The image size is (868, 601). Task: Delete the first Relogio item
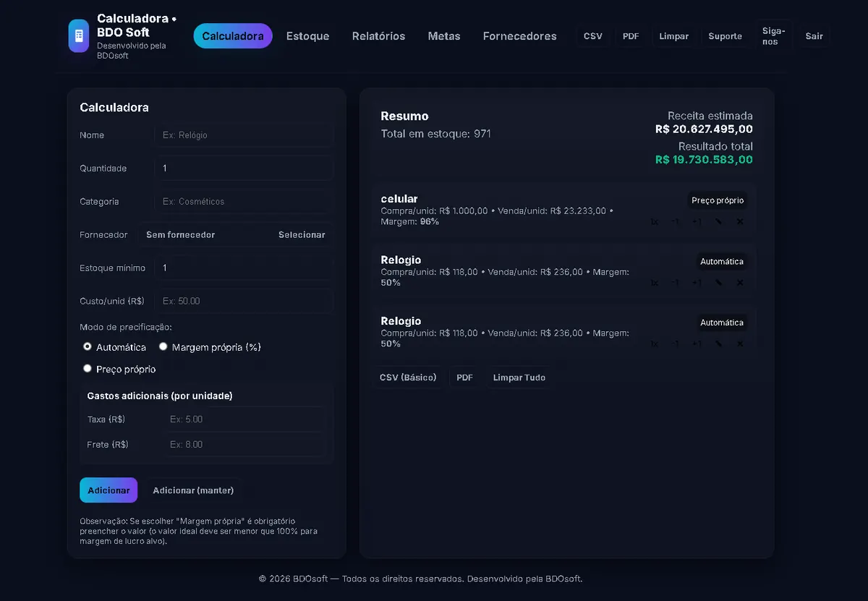click(740, 283)
